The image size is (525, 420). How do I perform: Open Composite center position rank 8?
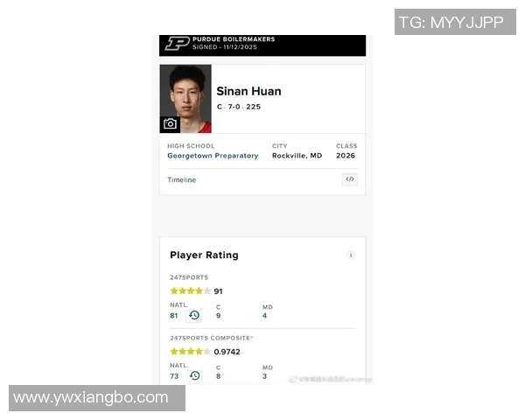[x=218, y=376]
